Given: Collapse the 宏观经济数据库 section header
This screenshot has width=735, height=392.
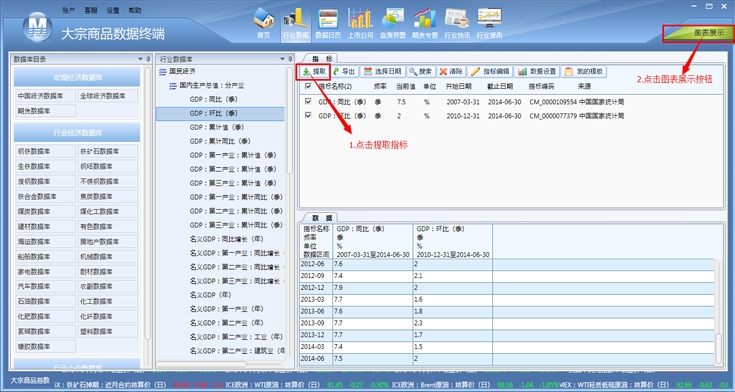Looking at the screenshot, I should (77, 77).
